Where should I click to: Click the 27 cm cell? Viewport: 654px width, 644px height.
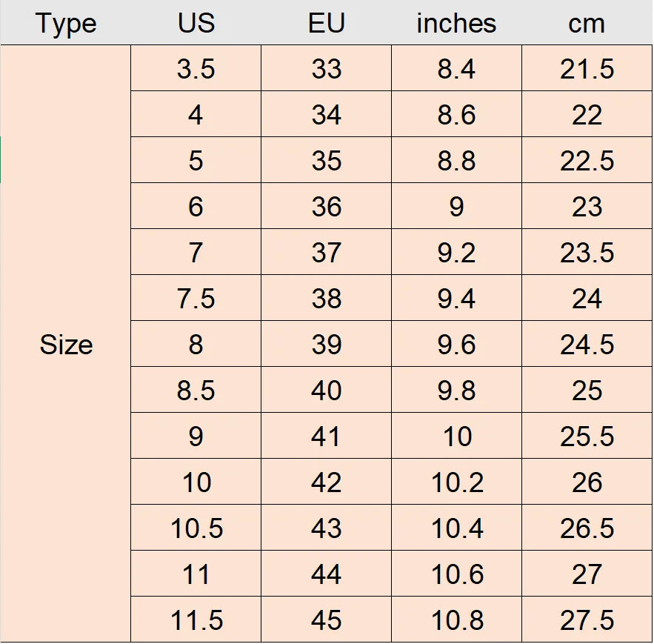coord(587,574)
